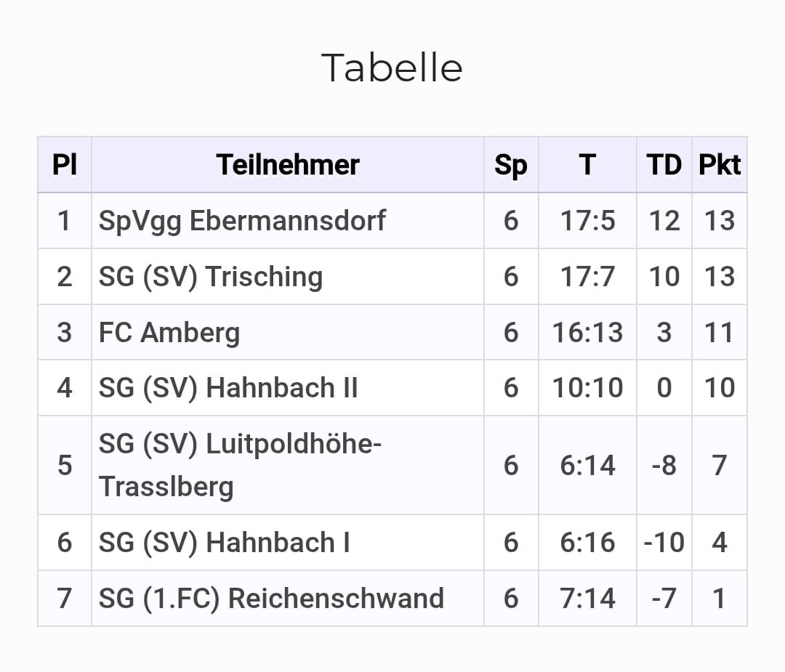Click the Pkt points column header

[x=720, y=165]
